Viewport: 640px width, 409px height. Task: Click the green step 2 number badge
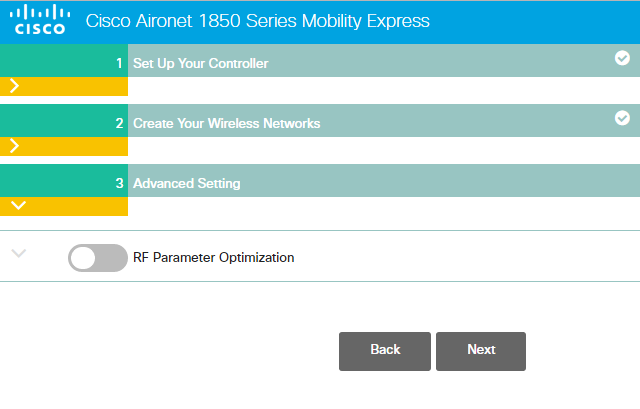point(64,123)
